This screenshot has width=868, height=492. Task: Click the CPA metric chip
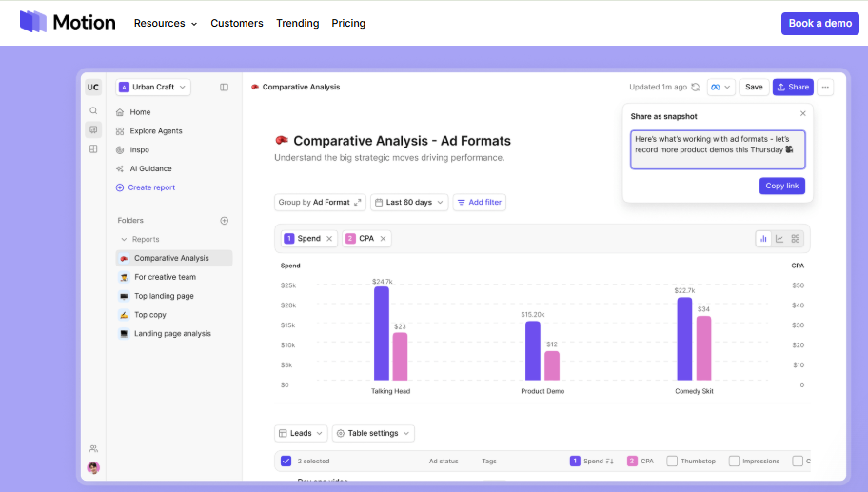(365, 239)
